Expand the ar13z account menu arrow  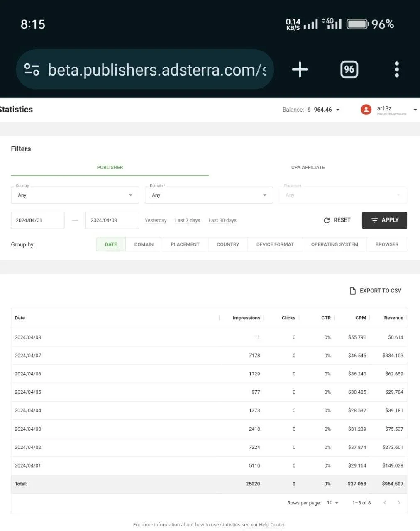pyautogui.click(x=415, y=110)
